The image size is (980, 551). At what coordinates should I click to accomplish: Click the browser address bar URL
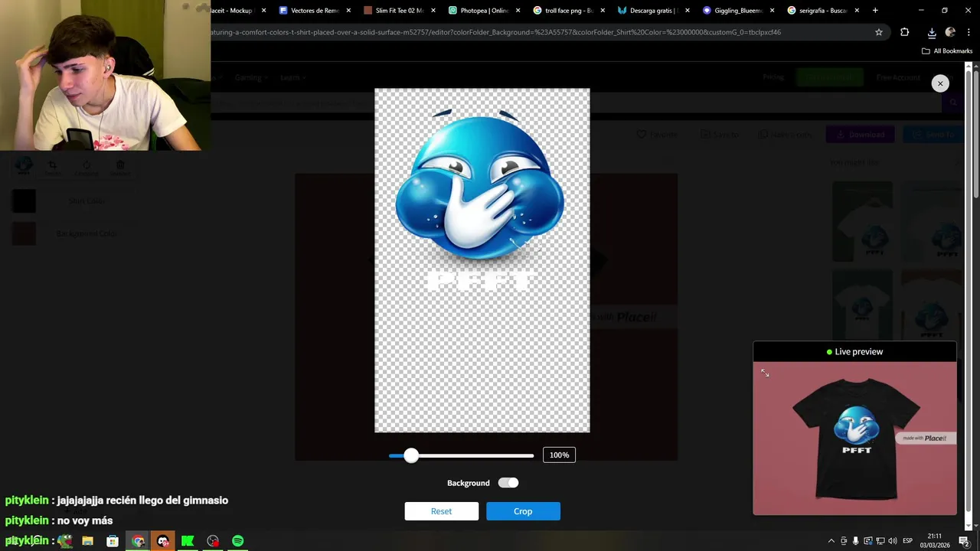(x=495, y=32)
